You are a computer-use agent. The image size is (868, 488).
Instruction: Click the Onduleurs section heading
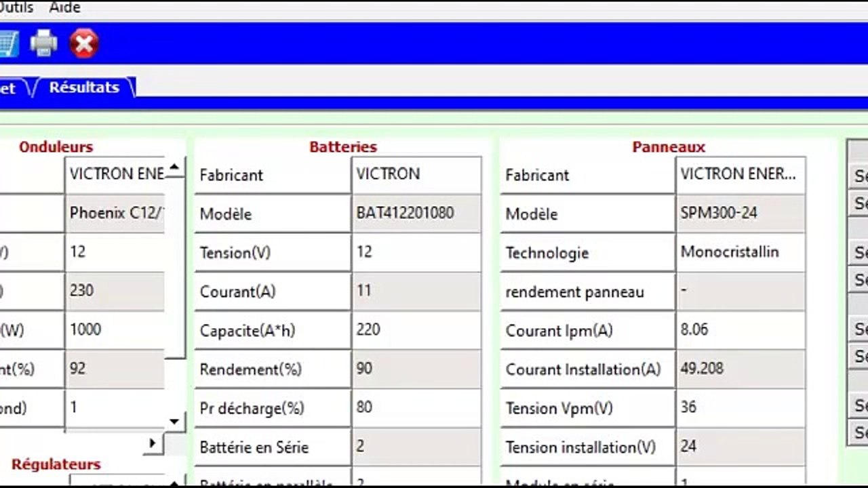coord(56,147)
